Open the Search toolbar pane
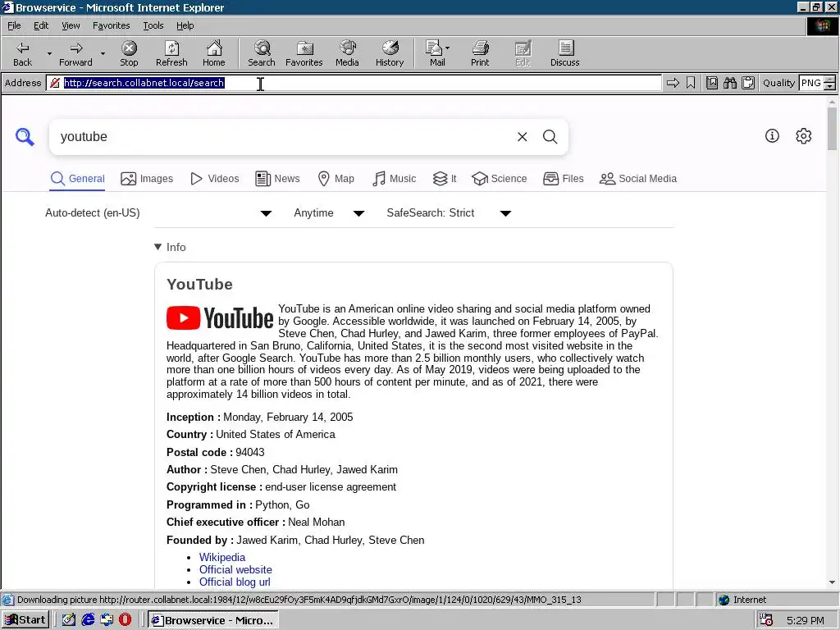The height and width of the screenshot is (630, 840). (x=262, y=53)
